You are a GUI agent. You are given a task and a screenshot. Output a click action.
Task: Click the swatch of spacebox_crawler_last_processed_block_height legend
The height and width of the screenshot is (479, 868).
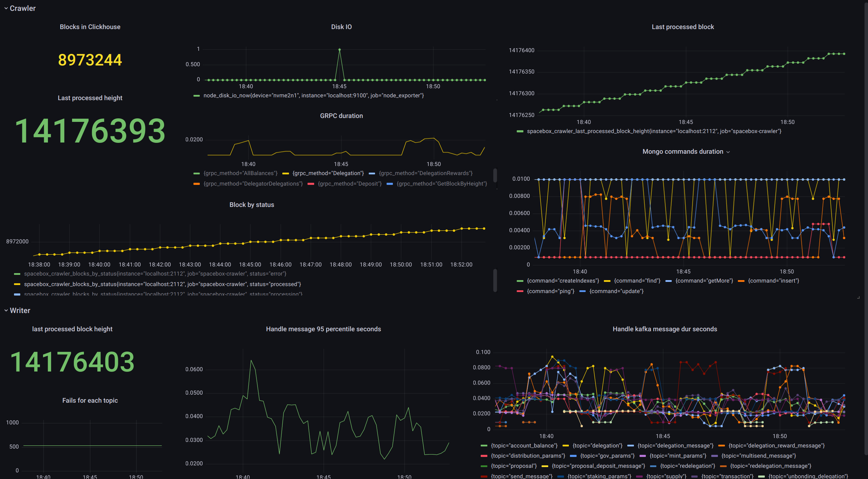point(520,131)
